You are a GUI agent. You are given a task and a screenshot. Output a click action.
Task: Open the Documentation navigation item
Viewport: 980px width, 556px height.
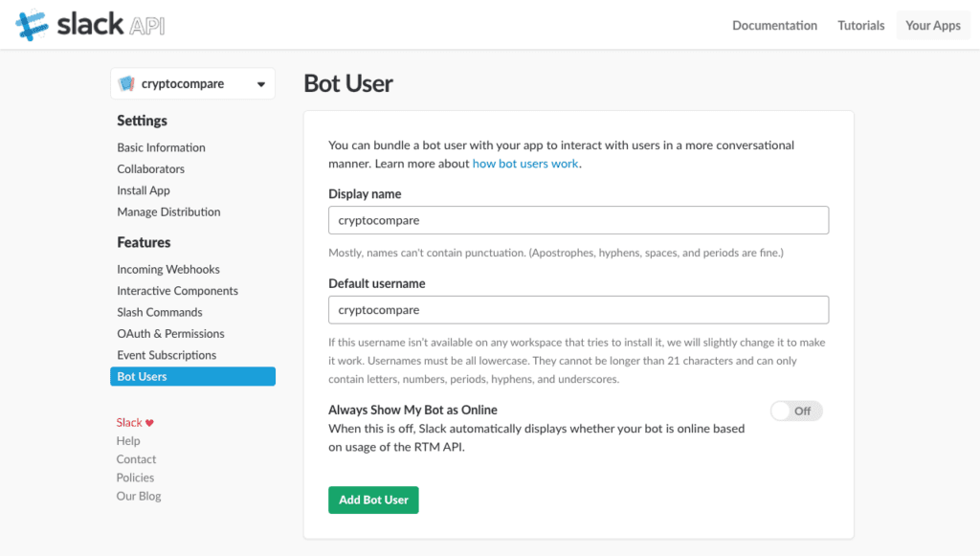click(x=774, y=25)
